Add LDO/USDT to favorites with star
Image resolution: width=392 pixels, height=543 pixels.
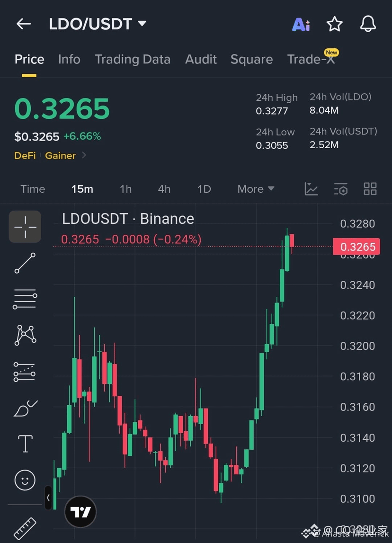coord(334,24)
